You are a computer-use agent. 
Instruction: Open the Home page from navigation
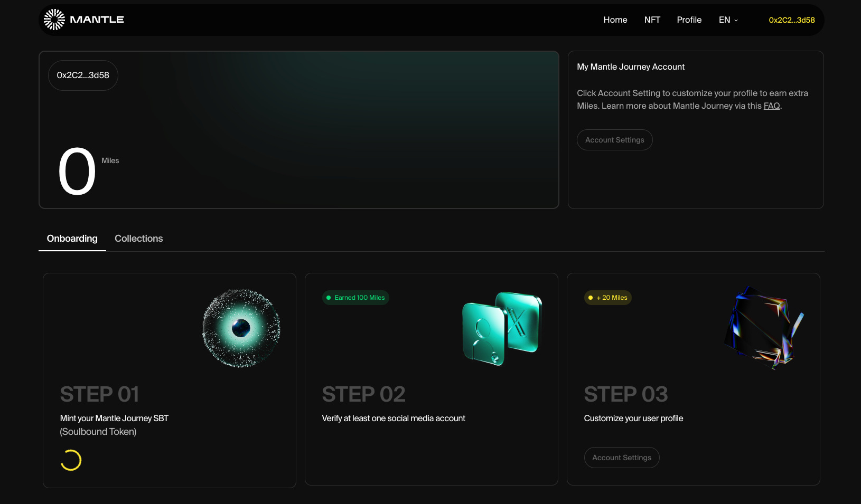coord(615,20)
